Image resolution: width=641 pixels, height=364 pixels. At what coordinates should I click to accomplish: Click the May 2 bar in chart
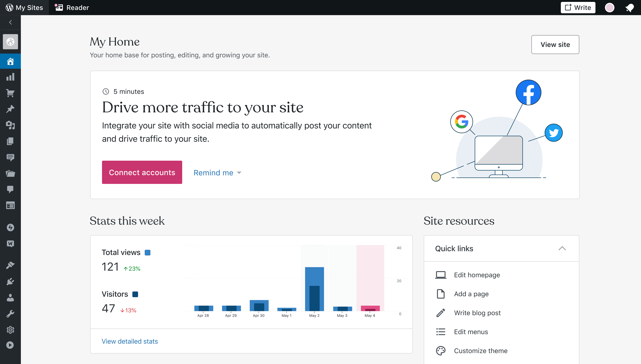click(x=314, y=289)
